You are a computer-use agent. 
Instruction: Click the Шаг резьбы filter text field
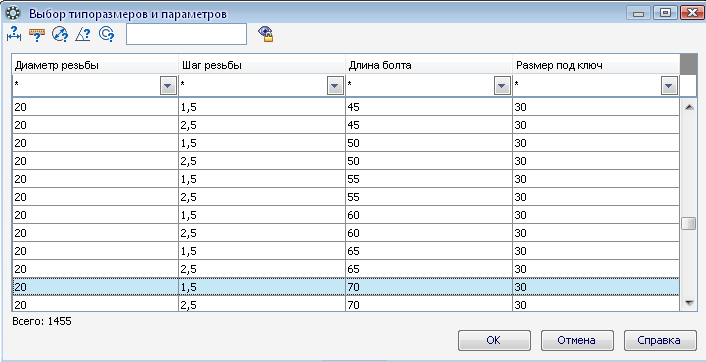(x=253, y=86)
